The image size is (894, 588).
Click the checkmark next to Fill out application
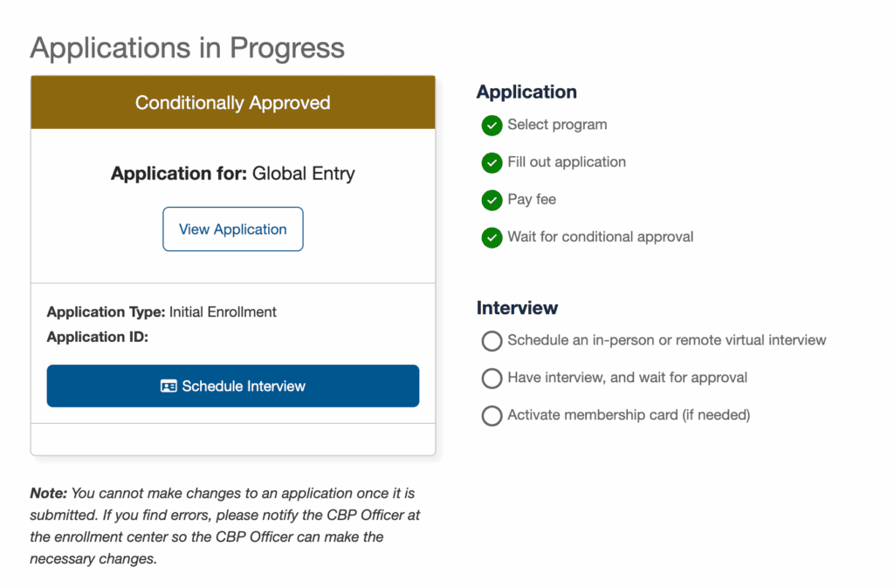pos(492,162)
